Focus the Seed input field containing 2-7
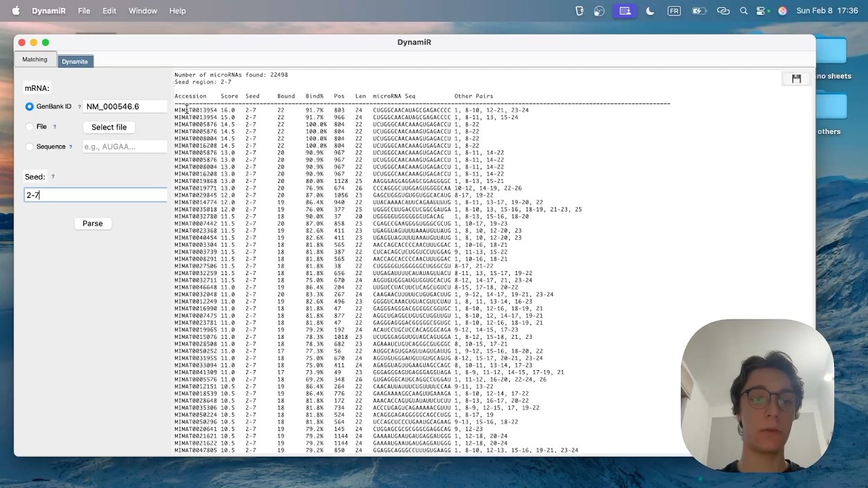 pos(96,195)
